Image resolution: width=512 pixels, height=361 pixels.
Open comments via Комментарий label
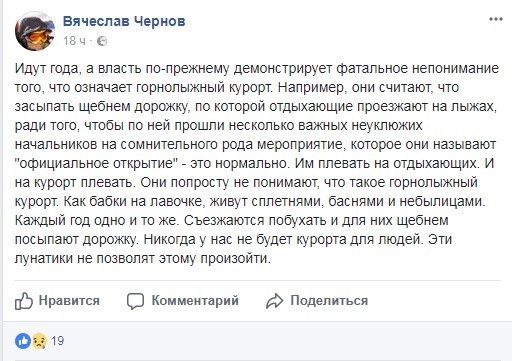(195, 300)
